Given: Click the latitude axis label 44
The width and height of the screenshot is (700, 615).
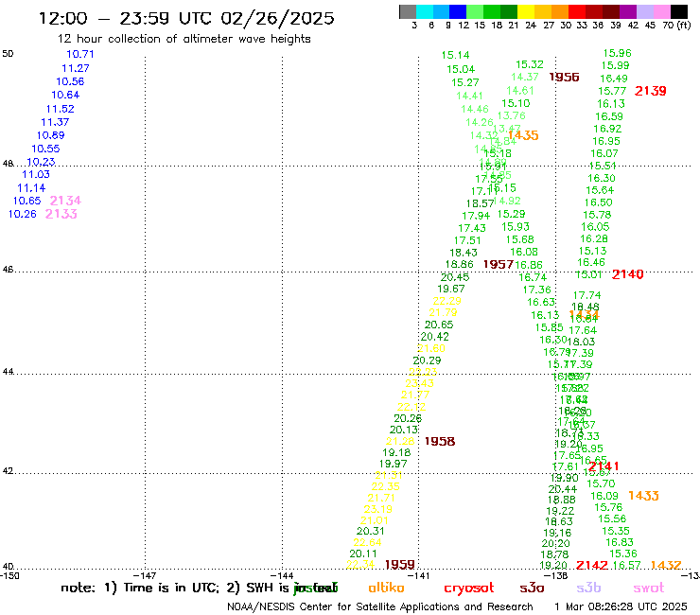Looking at the screenshot, I should point(8,372).
